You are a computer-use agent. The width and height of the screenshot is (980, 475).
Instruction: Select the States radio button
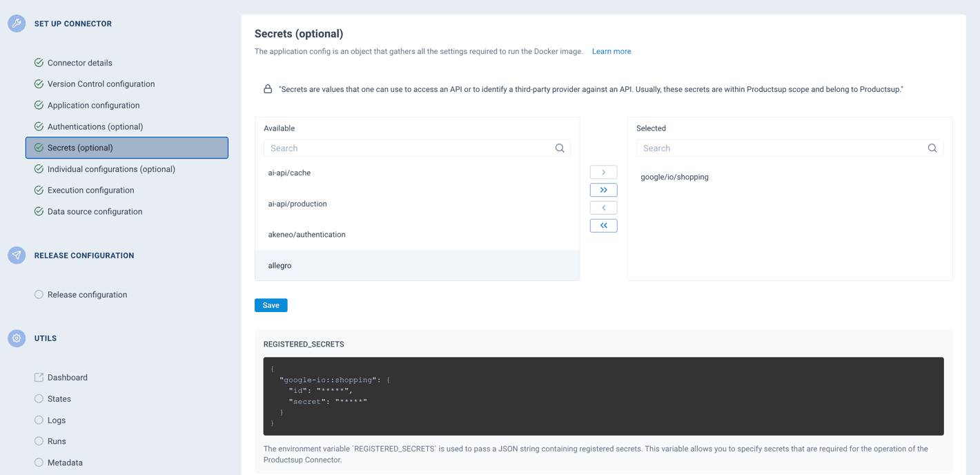coord(39,398)
